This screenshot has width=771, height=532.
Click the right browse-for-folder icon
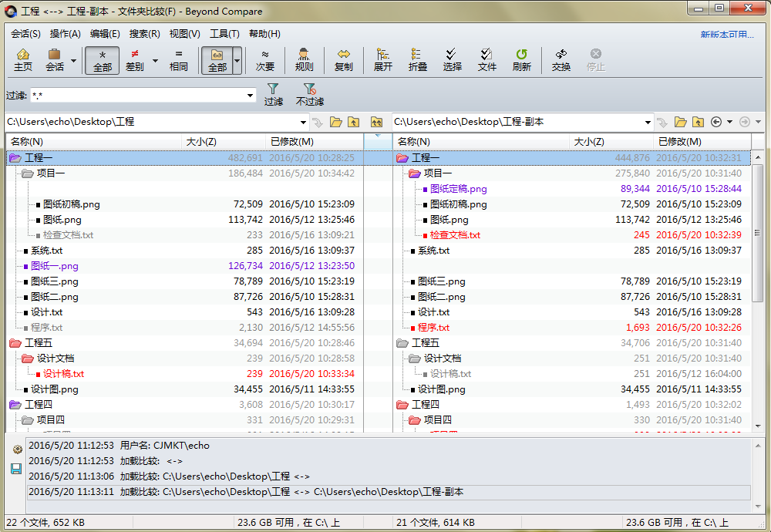[681, 122]
